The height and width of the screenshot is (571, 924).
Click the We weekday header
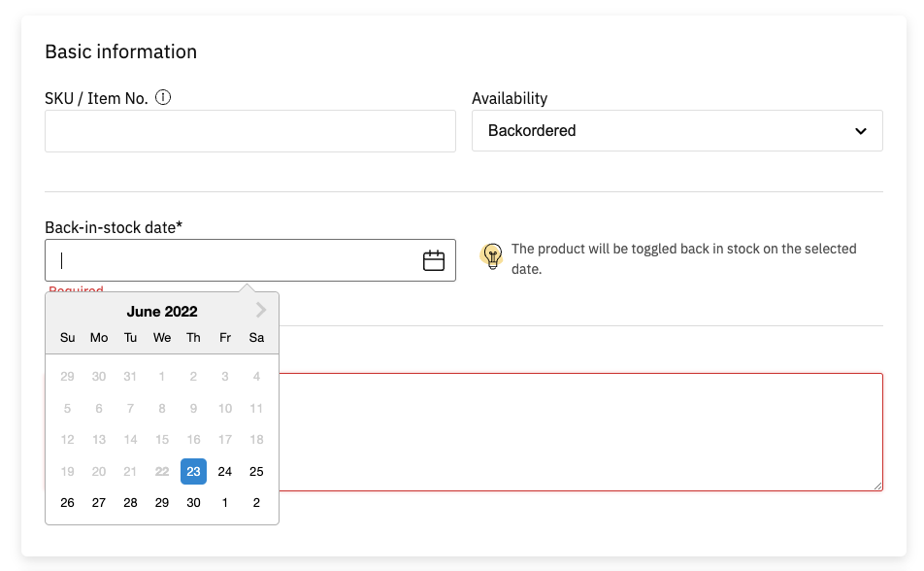(x=162, y=337)
